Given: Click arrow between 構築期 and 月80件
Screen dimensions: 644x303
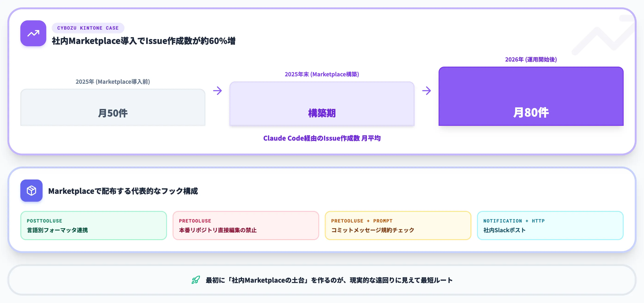Looking at the screenshot, I should click(x=427, y=90).
